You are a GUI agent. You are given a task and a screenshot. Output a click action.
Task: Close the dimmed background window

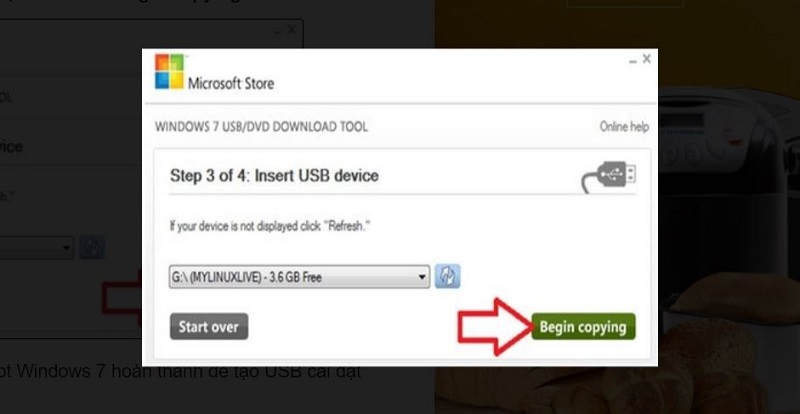tap(291, 31)
